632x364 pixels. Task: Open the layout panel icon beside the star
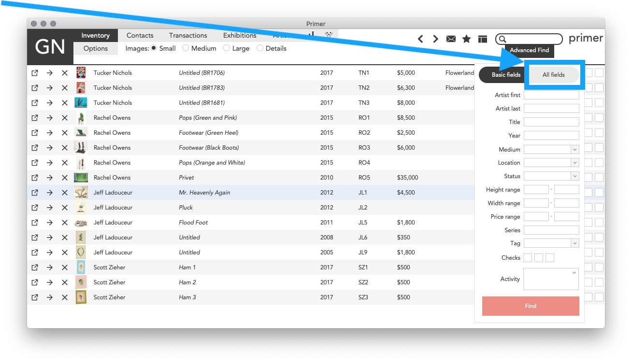coord(482,39)
